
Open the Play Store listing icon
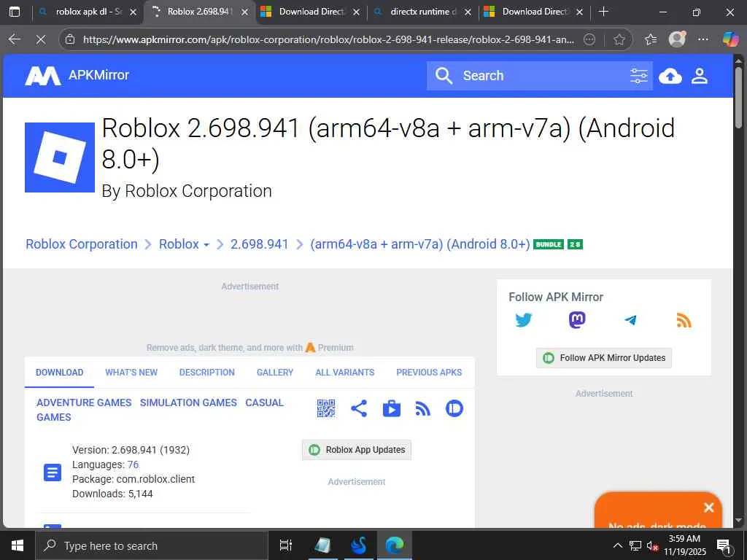pos(391,408)
